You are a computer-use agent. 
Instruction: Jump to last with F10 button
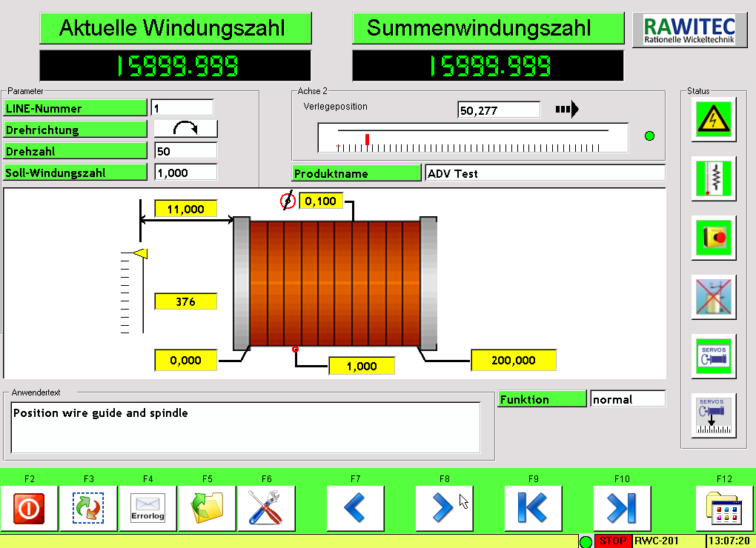click(623, 509)
